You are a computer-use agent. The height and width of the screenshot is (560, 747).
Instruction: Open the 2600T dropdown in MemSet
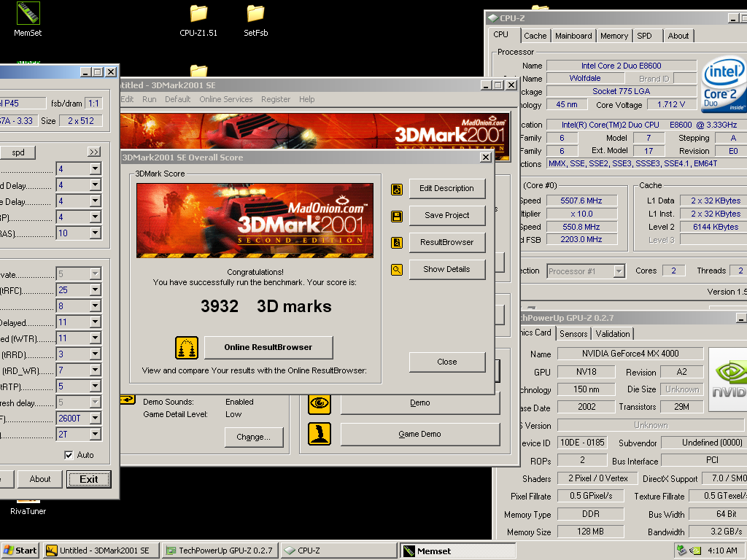[96, 419]
